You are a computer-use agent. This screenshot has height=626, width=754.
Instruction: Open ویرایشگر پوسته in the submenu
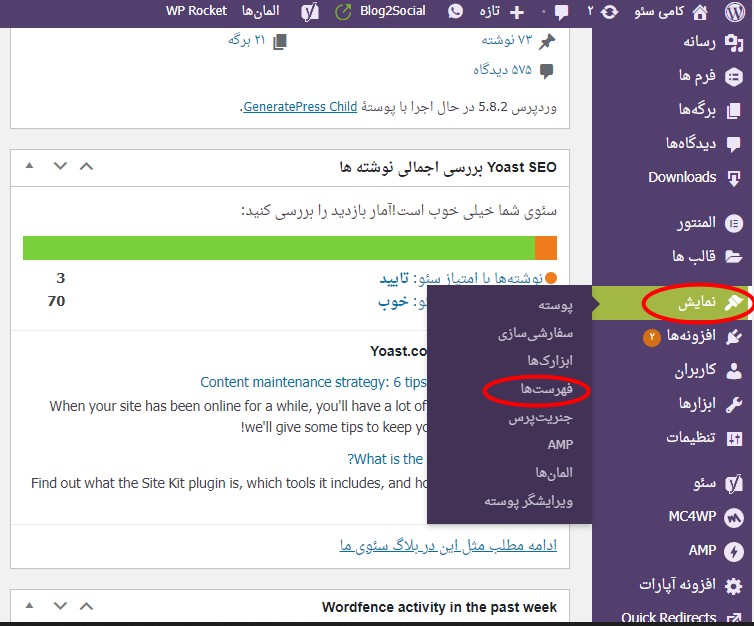click(528, 501)
